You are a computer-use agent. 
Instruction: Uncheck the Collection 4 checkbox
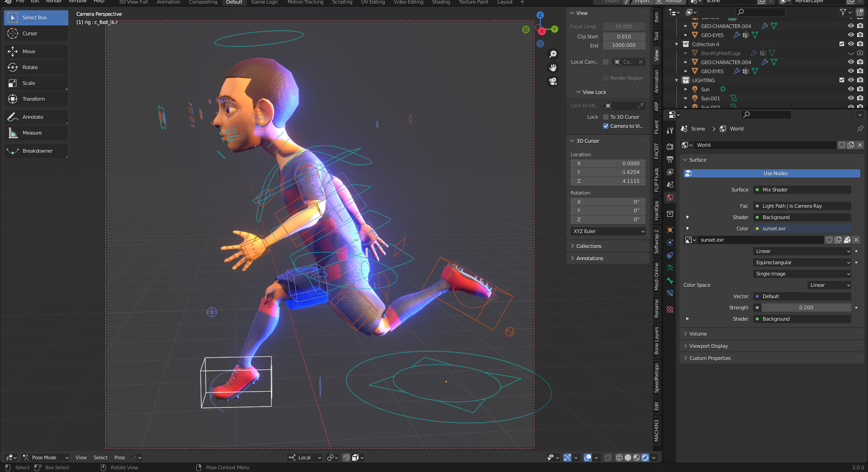pos(841,44)
